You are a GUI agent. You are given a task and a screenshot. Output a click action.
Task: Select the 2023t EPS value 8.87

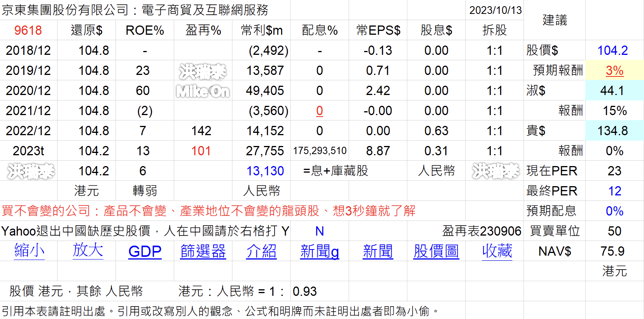378,151
